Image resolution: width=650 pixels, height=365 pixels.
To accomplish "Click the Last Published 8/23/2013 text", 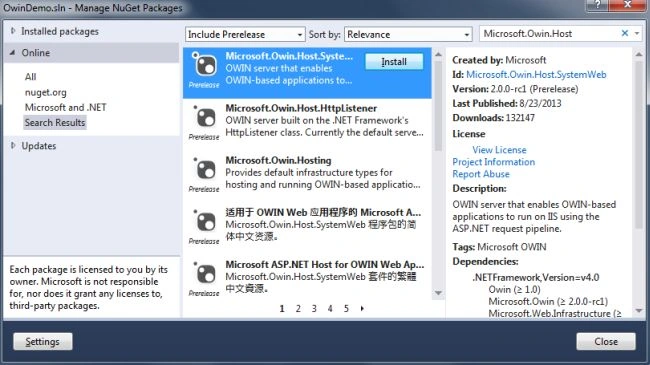I will coord(507,104).
